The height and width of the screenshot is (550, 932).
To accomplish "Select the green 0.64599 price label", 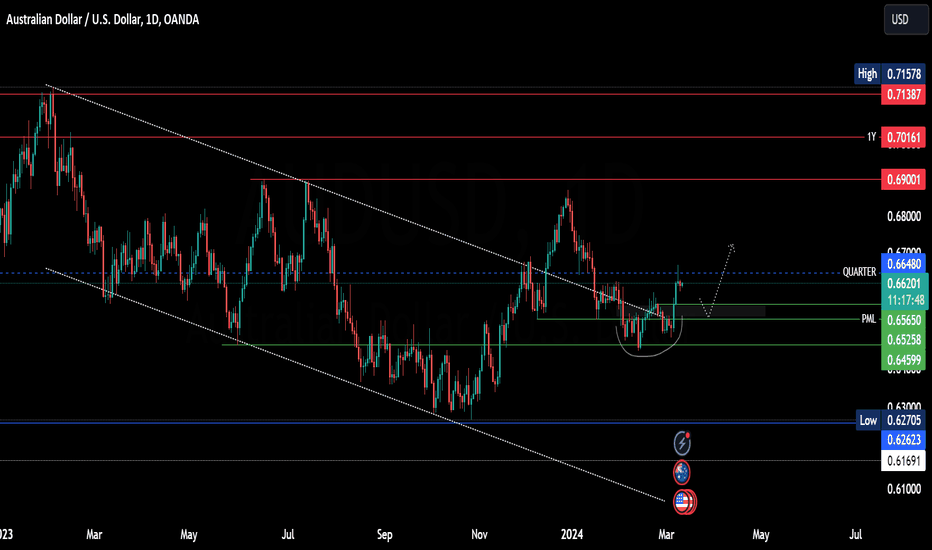I will coord(903,360).
